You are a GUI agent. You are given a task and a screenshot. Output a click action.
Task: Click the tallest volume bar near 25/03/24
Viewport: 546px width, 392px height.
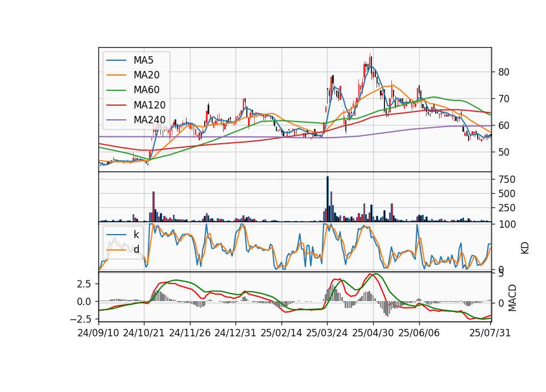(328, 199)
